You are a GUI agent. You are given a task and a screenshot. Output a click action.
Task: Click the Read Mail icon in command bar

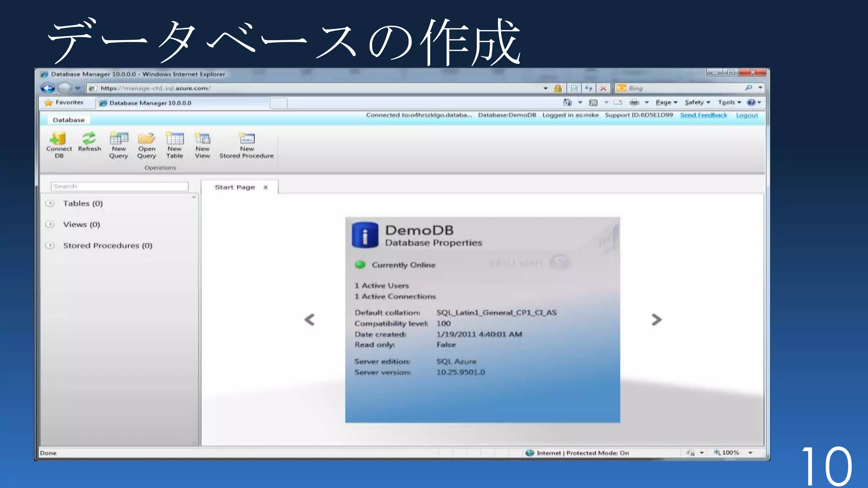(x=618, y=103)
